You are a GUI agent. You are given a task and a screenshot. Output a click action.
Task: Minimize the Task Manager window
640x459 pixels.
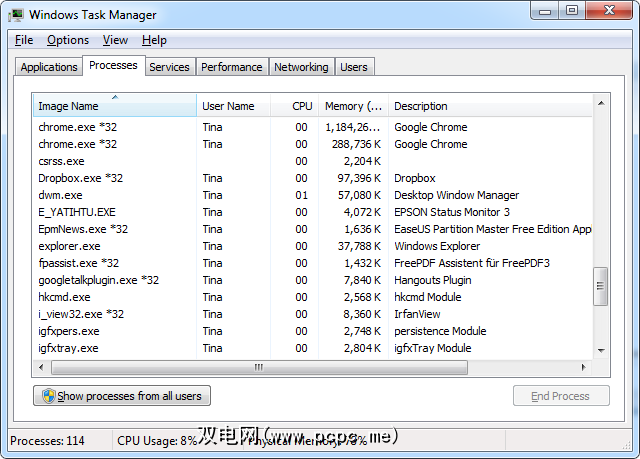pos(544,11)
